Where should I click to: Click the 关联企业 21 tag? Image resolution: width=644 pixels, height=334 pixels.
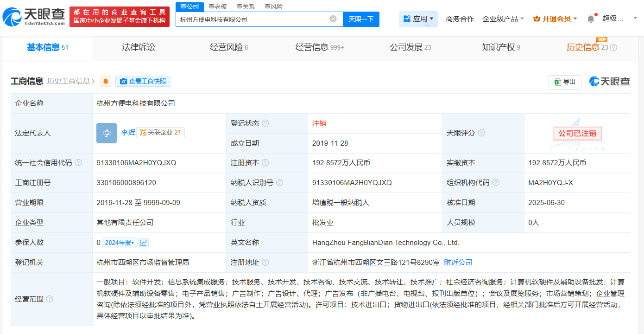coord(160,133)
